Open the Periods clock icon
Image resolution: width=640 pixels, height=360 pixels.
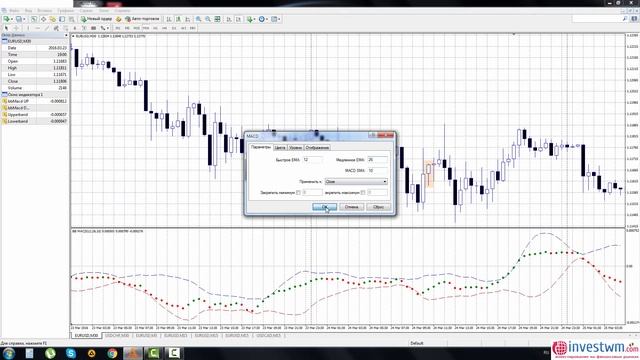pyautogui.click(x=262, y=19)
